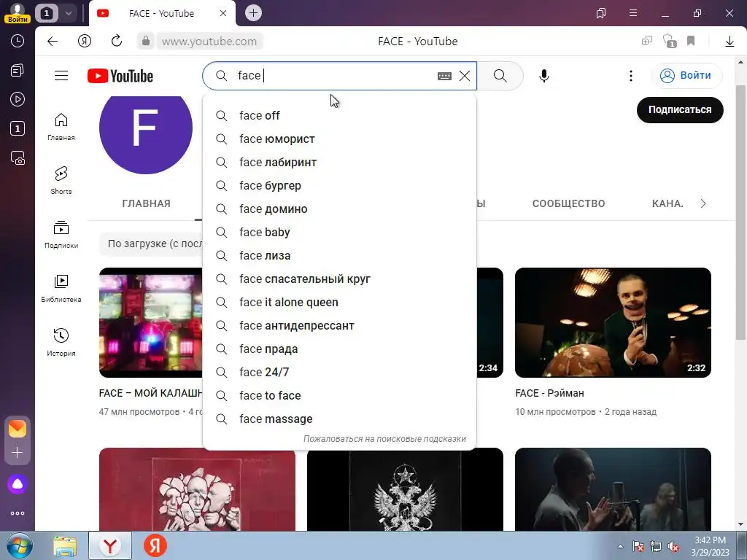Open Alice assistant in browser sidebar
This screenshot has height=560, width=747.
(x=18, y=484)
